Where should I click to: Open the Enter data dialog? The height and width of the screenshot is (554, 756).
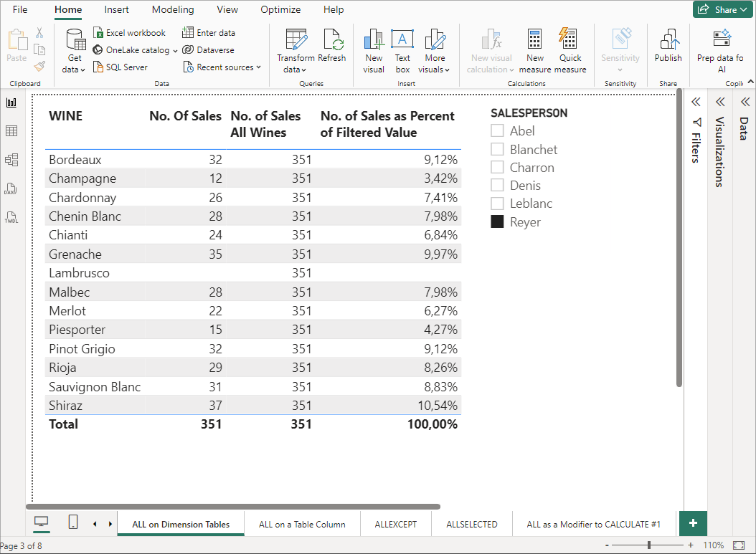[x=209, y=33]
